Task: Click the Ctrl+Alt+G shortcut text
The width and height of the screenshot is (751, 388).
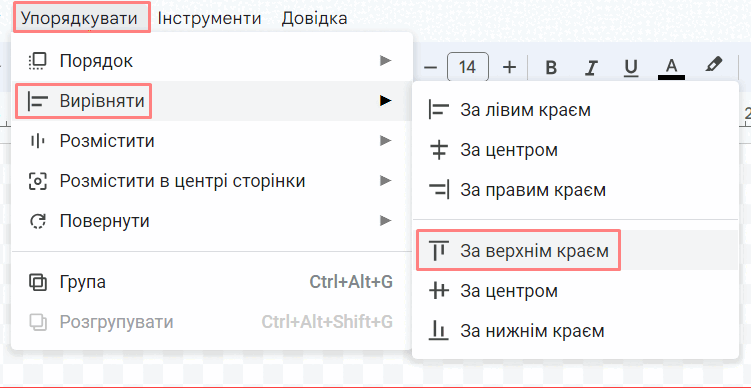Action: (x=351, y=282)
